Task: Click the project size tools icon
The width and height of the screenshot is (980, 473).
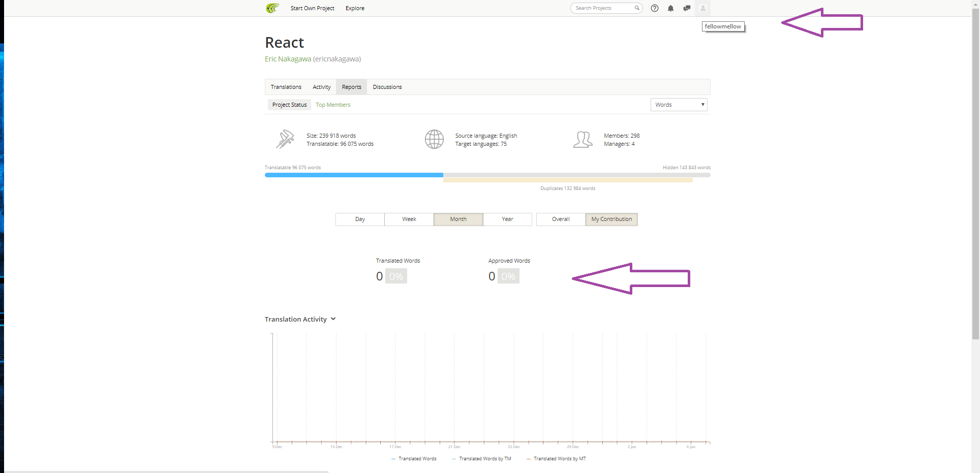Action: click(x=285, y=139)
